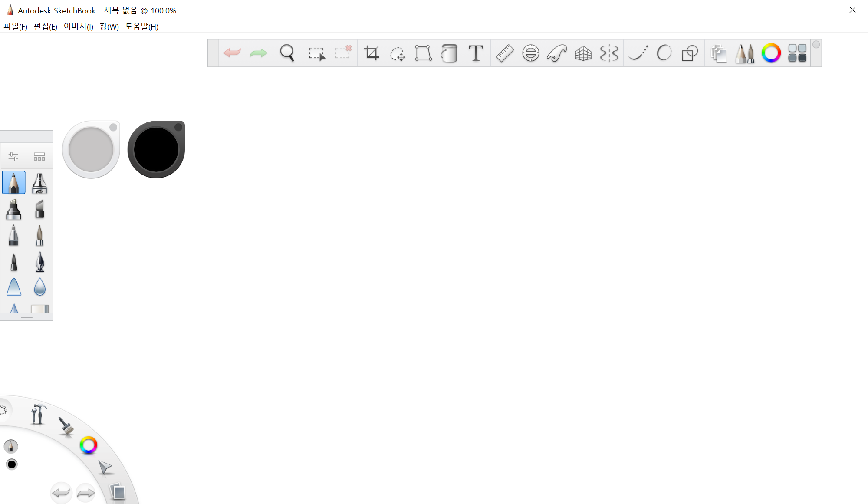Click the Redo arrow in toolbar
Screen dimensions: 868x504
[x=258, y=53]
